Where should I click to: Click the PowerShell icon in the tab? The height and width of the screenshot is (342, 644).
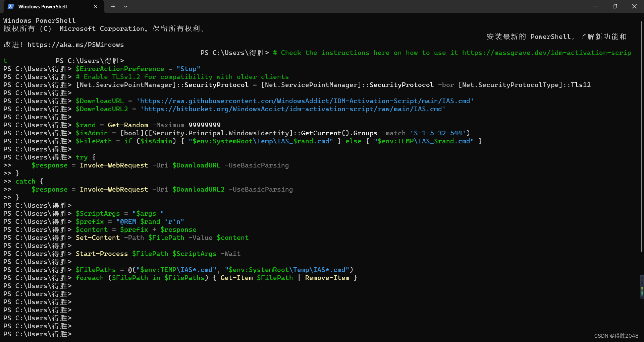(x=11, y=6)
